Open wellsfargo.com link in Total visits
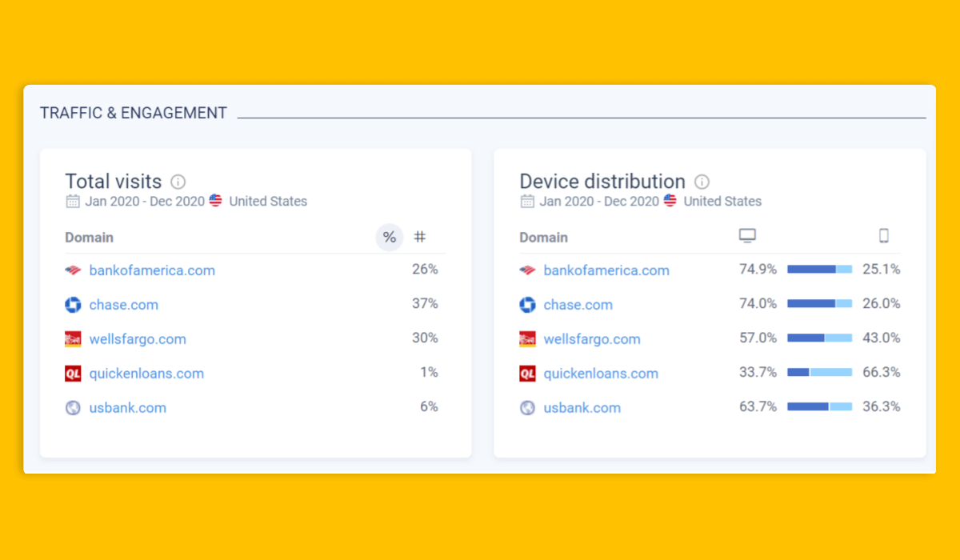 138,339
